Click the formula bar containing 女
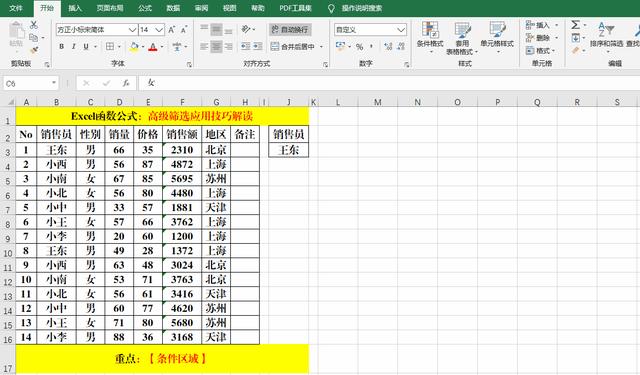Viewport: 640px width, 375px height. tap(389, 83)
